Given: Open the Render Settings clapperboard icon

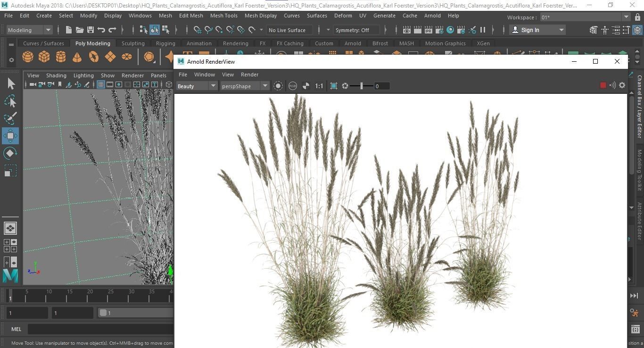Looking at the screenshot, I should [x=439, y=30].
